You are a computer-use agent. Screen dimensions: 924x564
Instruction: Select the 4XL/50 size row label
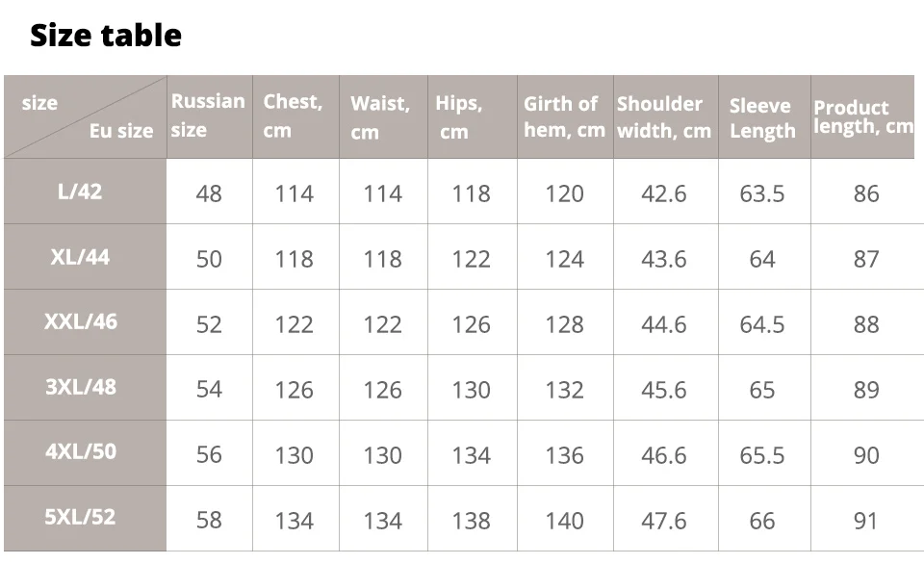coord(80,451)
